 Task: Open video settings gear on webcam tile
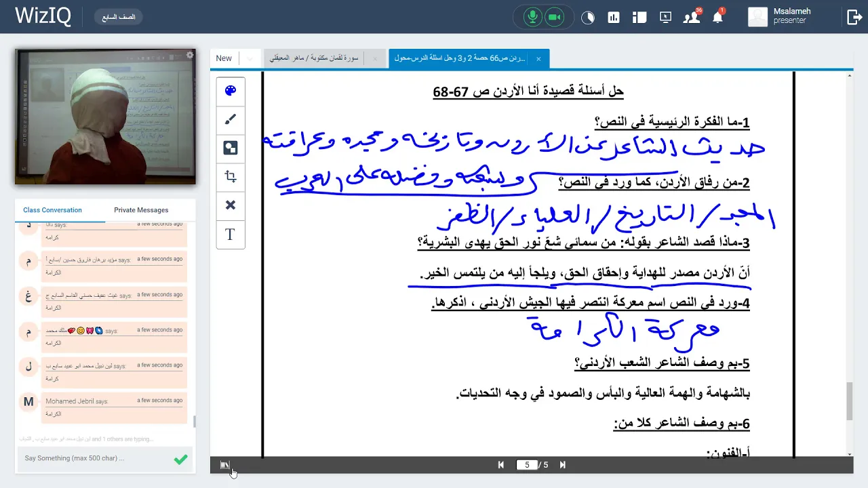[190, 55]
